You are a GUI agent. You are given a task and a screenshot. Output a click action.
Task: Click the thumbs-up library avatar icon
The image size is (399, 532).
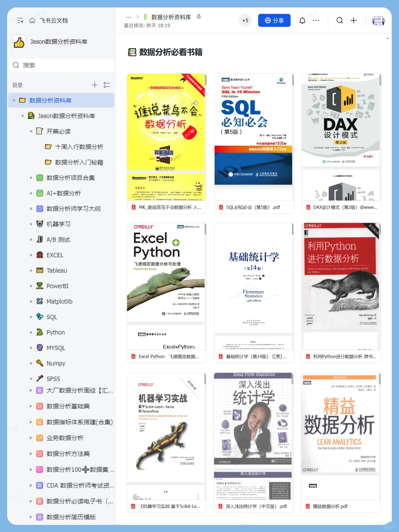[x=19, y=42]
